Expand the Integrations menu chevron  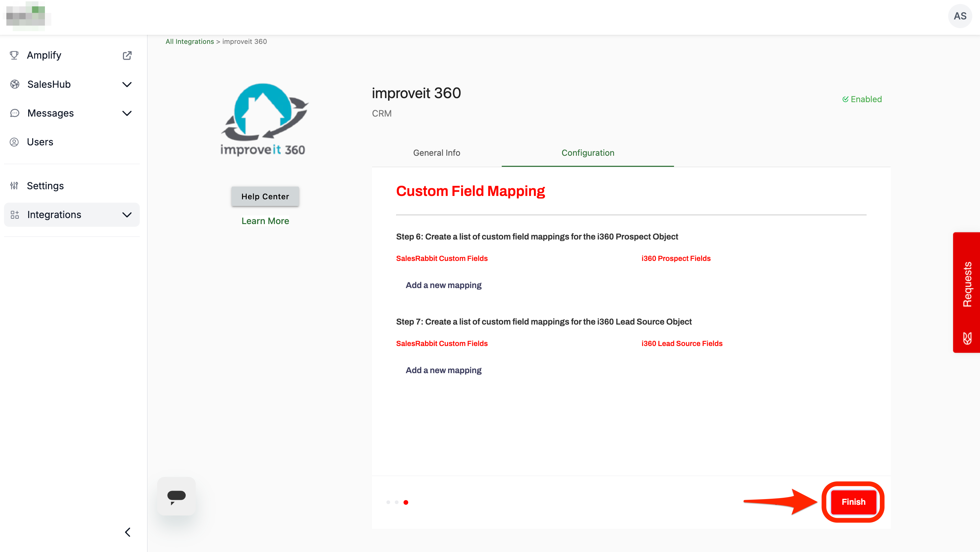pyautogui.click(x=127, y=215)
